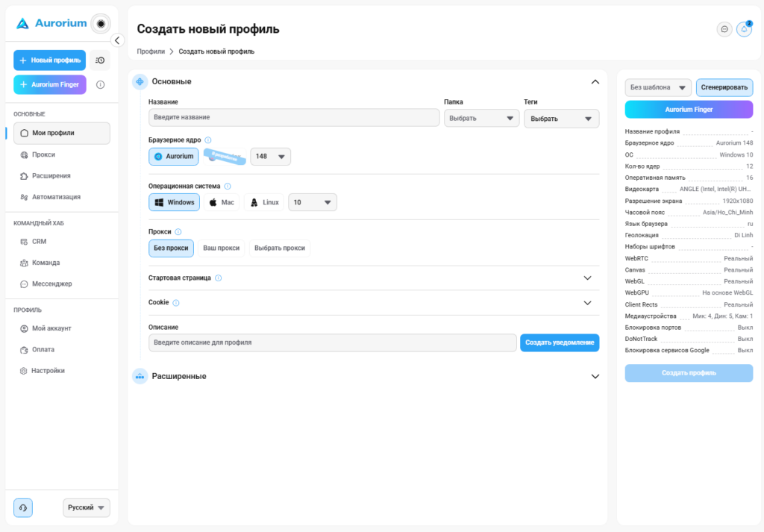The height and width of the screenshot is (532, 764).
Task: Click Новый профиль button
Action: pyautogui.click(x=50, y=60)
